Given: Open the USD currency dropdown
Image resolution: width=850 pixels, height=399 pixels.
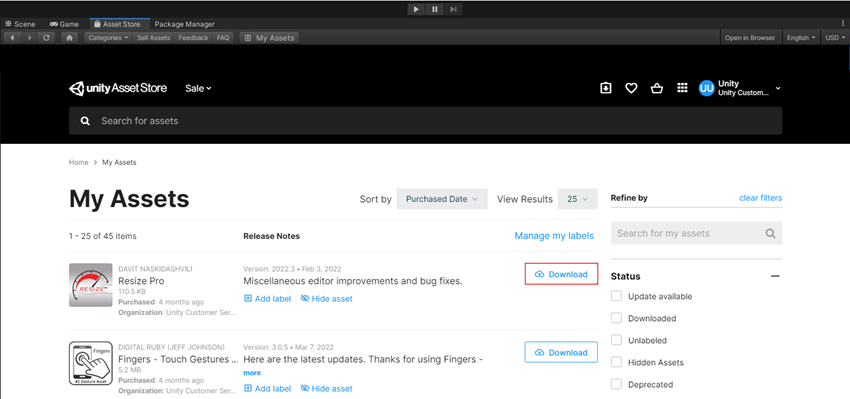Looking at the screenshot, I should (x=835, y=38).
